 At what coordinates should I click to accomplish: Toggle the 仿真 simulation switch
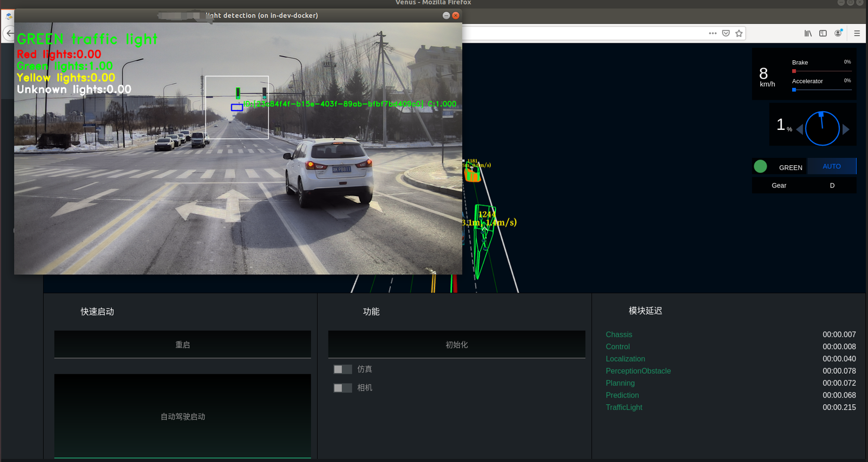342,369
